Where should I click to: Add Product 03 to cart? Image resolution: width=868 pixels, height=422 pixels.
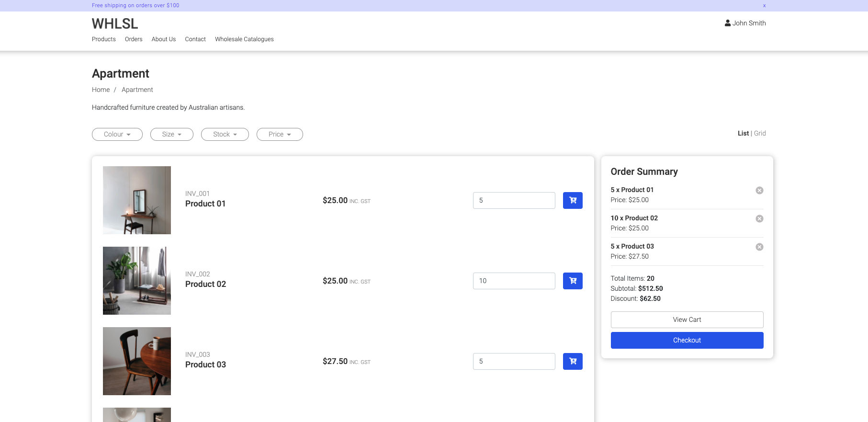[573, 361]
